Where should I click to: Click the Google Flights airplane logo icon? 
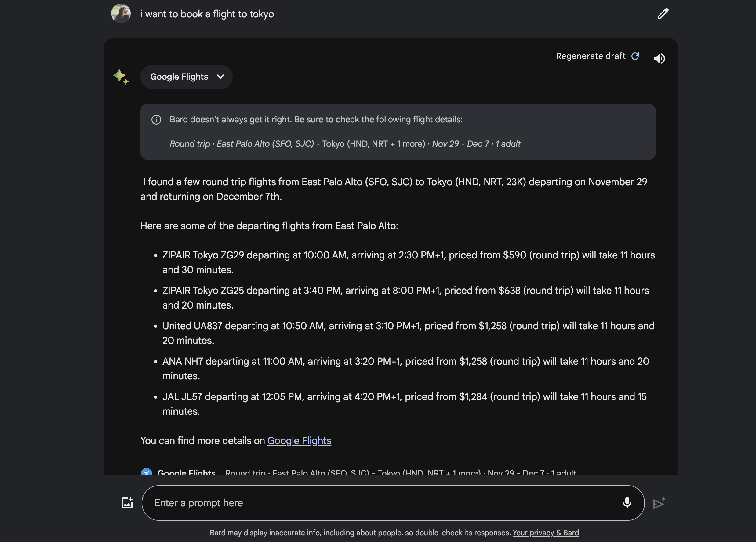147,472
